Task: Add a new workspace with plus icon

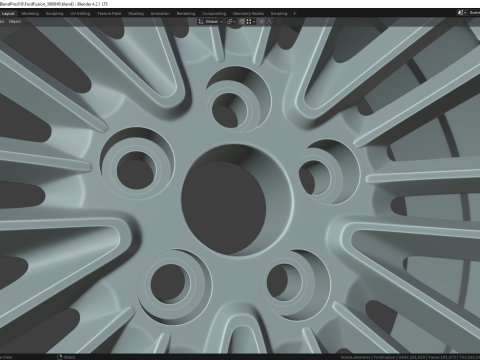Action: 294,14
